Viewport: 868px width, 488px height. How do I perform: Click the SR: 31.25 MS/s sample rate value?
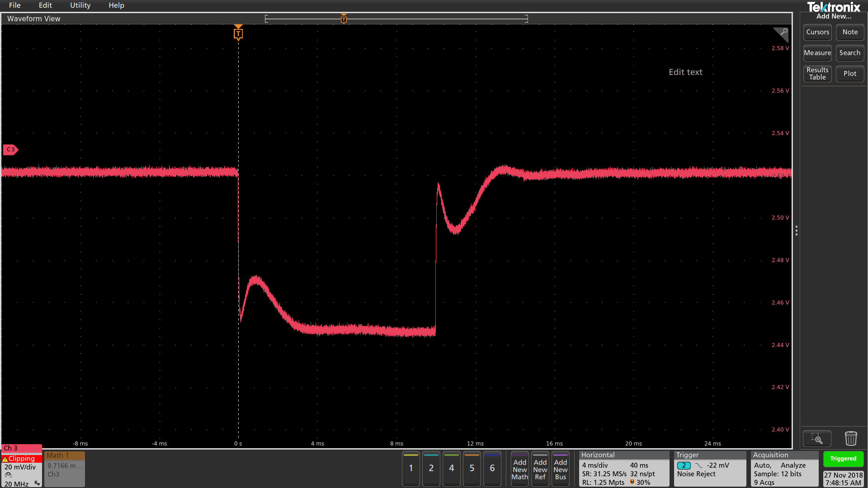(604, 474)
